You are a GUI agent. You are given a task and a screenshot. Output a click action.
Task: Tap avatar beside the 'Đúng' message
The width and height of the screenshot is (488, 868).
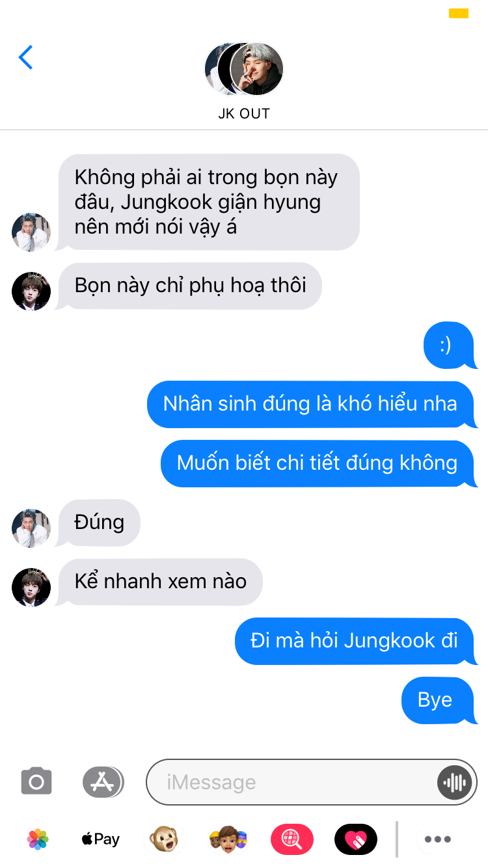[x=31, y=528]
